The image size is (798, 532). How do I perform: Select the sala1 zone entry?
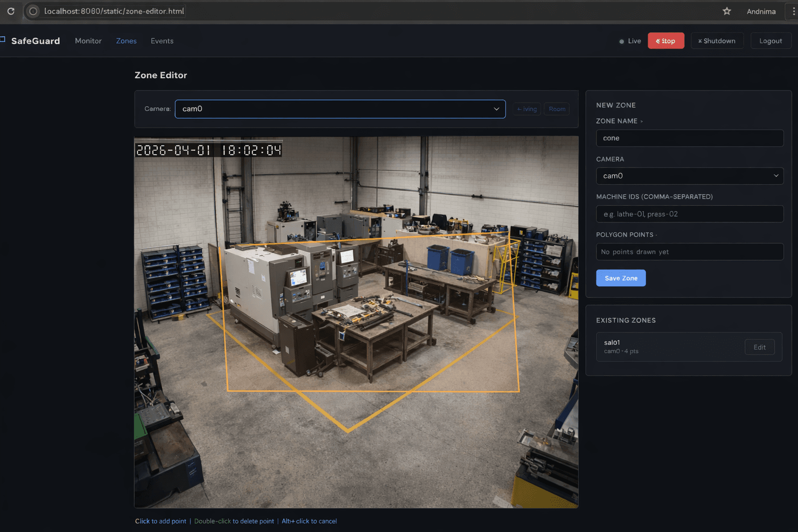[x=689, y=347]
